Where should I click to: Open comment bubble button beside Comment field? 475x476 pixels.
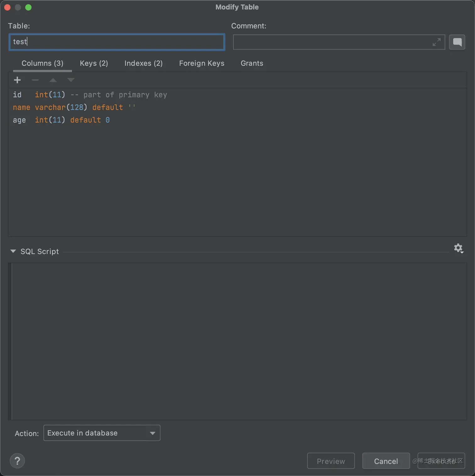pyautogui.click(x=457, y=42)
